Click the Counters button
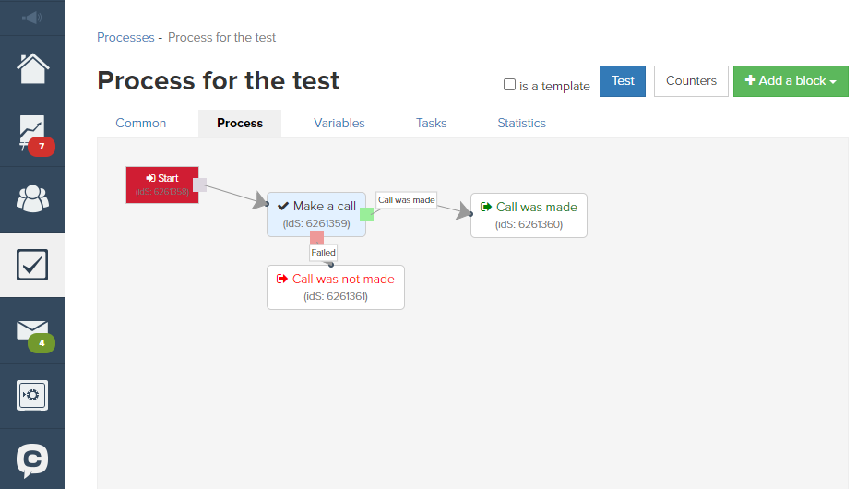The height and width of the screenshot is (489, 868). [691, 81]
